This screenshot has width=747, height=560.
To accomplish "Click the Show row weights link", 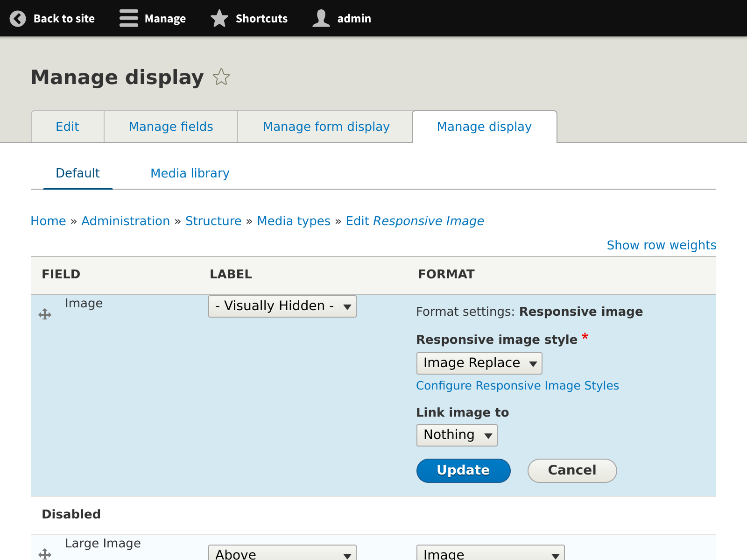I will (662, 245).
